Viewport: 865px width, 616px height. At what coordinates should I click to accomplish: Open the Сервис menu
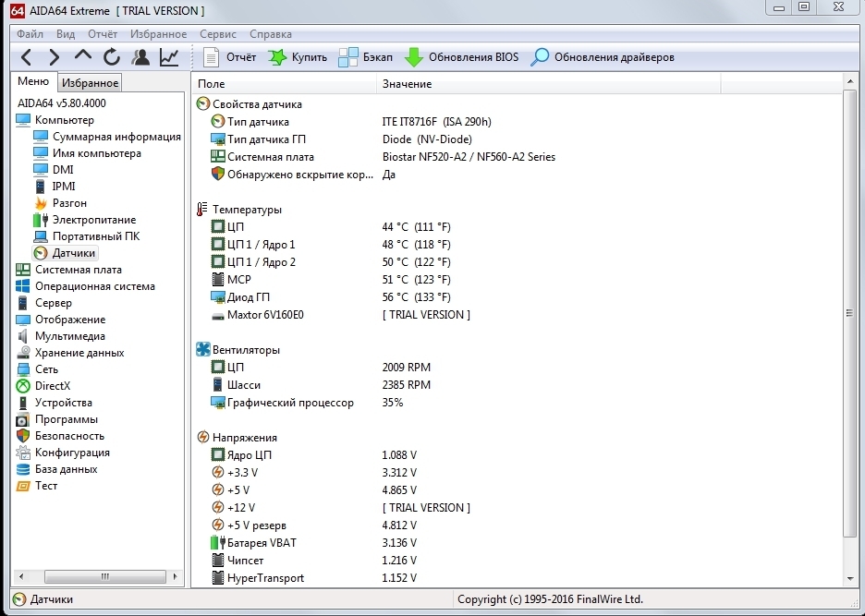pyautogui.click(x=217, y=34)
